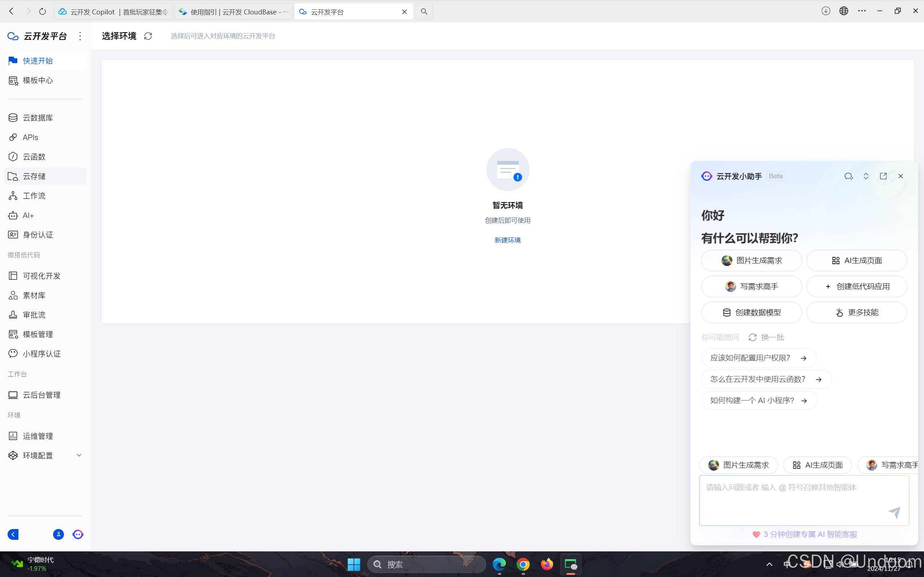The image size is (924, 577).
Task: Click the 更多技能 button
Action: tap(856, 312)
